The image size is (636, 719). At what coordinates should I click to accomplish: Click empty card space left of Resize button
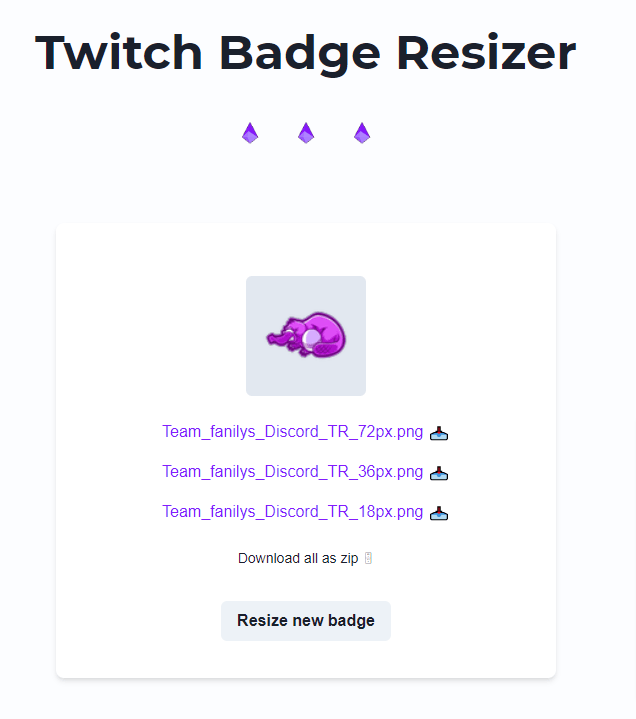(x=140, y=621)
